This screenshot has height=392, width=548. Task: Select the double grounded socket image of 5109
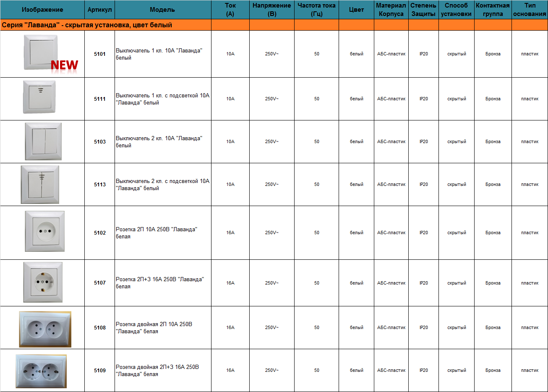coord(41,371)
